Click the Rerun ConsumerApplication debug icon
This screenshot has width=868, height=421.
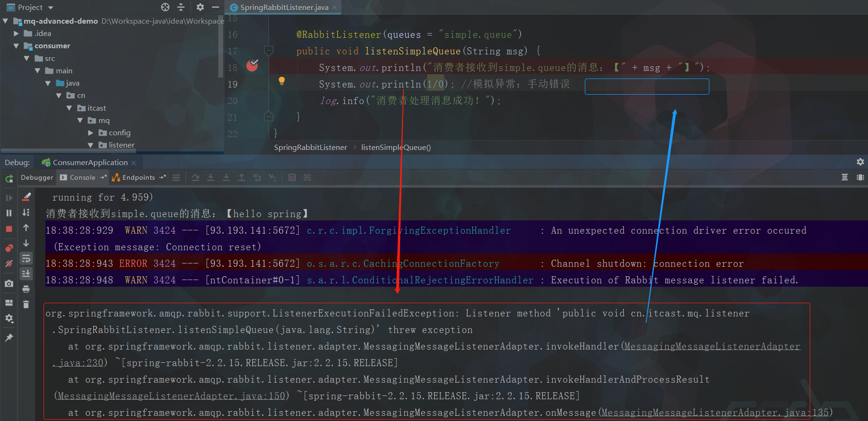coord(9,179)
